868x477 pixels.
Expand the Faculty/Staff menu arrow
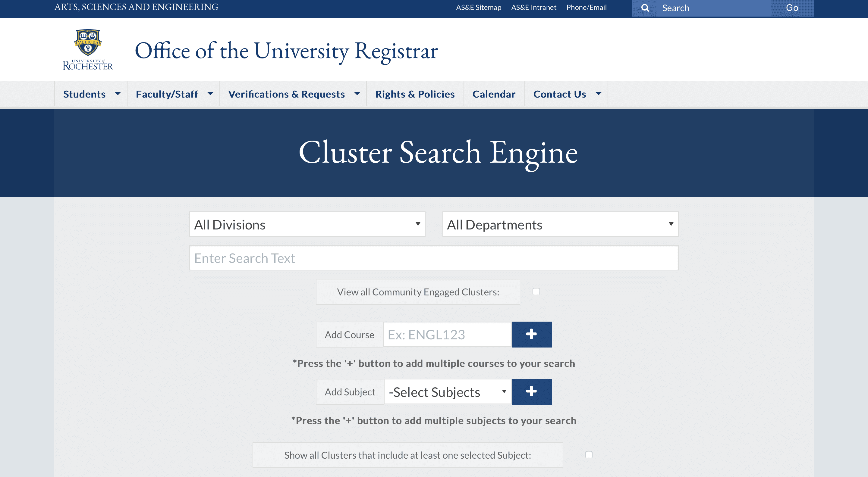coord(210,94)
